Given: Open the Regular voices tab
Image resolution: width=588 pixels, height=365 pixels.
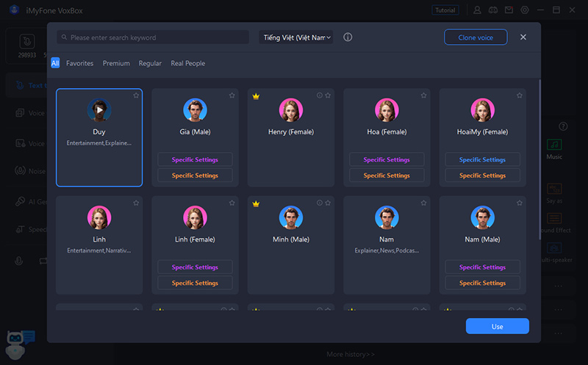Looking at the screenshot, I should click(x=150, y=63).
